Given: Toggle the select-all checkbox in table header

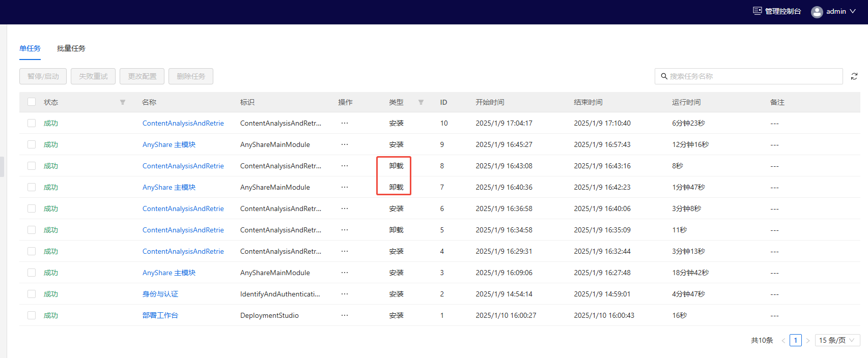Looking at the screenshot, I should [32, 102].
